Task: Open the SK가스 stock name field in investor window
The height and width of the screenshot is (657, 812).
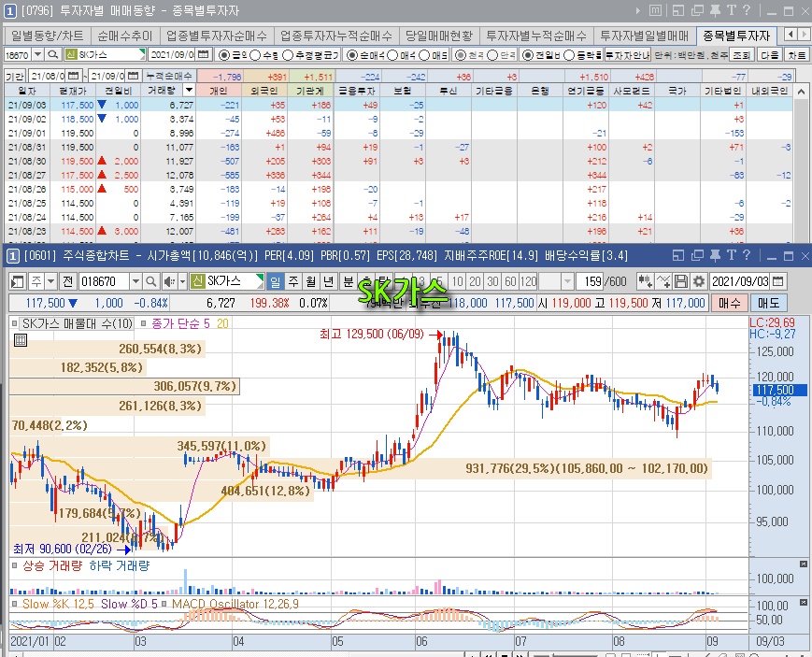Action: pyautogui.click(x=105, y=54)
